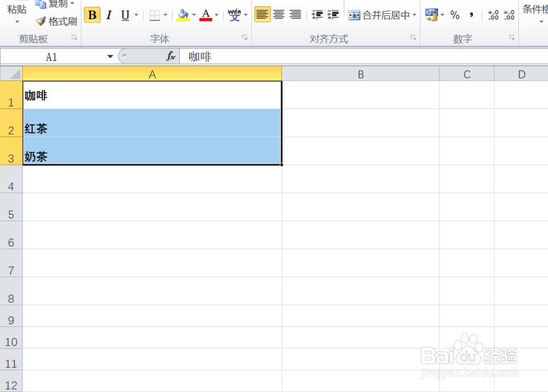Screen dimensions: 548x392
Task: Open fill color dropdown arrow
Action: [x=194, y=15]
